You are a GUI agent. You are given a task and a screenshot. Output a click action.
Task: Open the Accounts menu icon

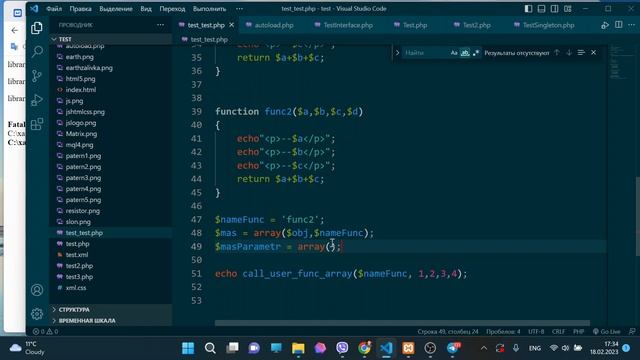coord(37,290)
